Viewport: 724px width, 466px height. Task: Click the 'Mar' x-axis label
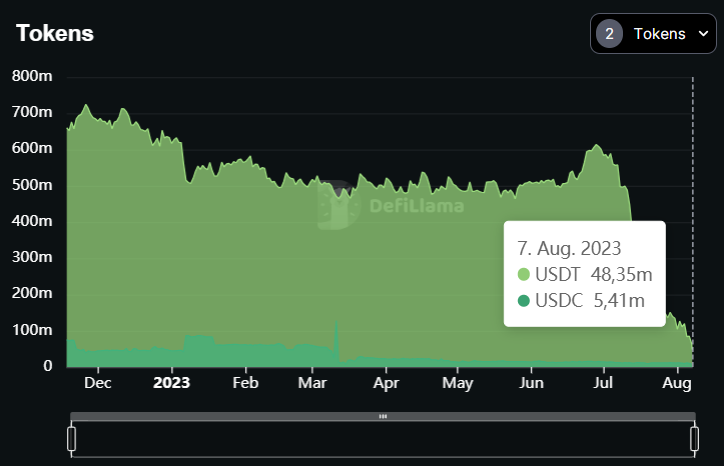tap(312, 383)
